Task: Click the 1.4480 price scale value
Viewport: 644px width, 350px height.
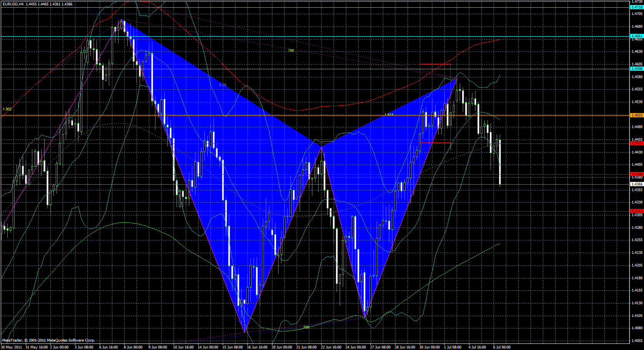Action: pos(637,127)
